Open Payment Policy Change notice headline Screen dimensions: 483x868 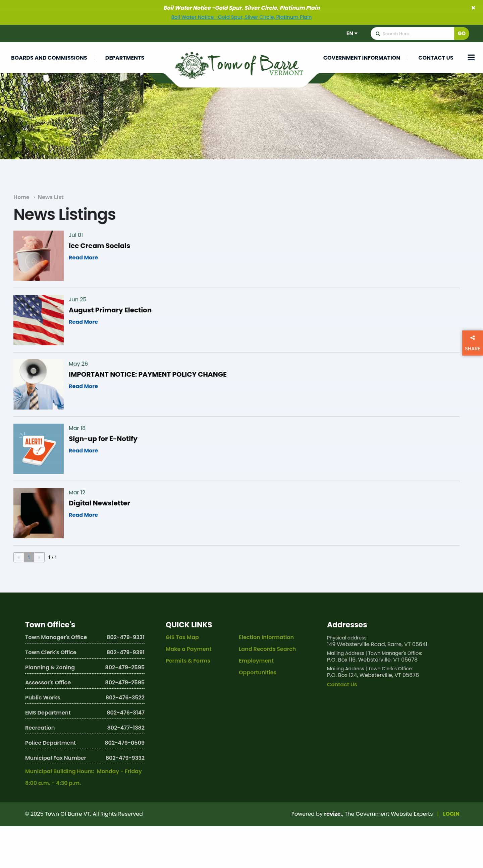[x=147, y=374]
